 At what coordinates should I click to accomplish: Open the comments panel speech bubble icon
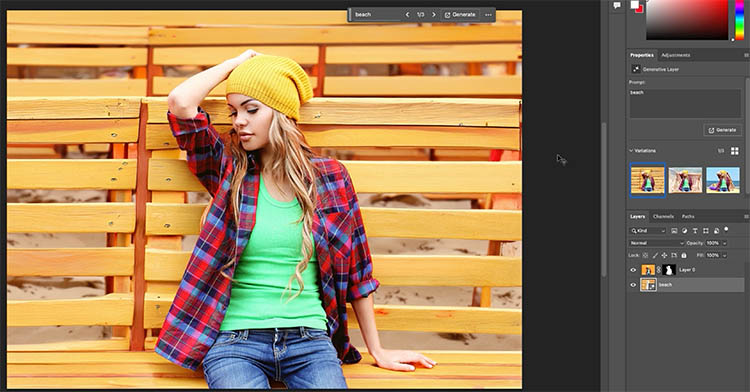point(617,5)
